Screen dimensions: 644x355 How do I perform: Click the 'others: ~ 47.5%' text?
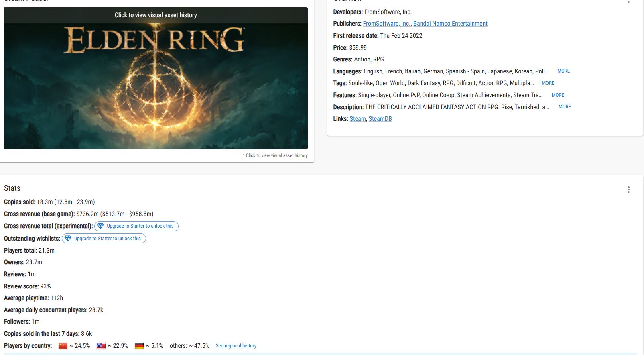pos(189,346)
